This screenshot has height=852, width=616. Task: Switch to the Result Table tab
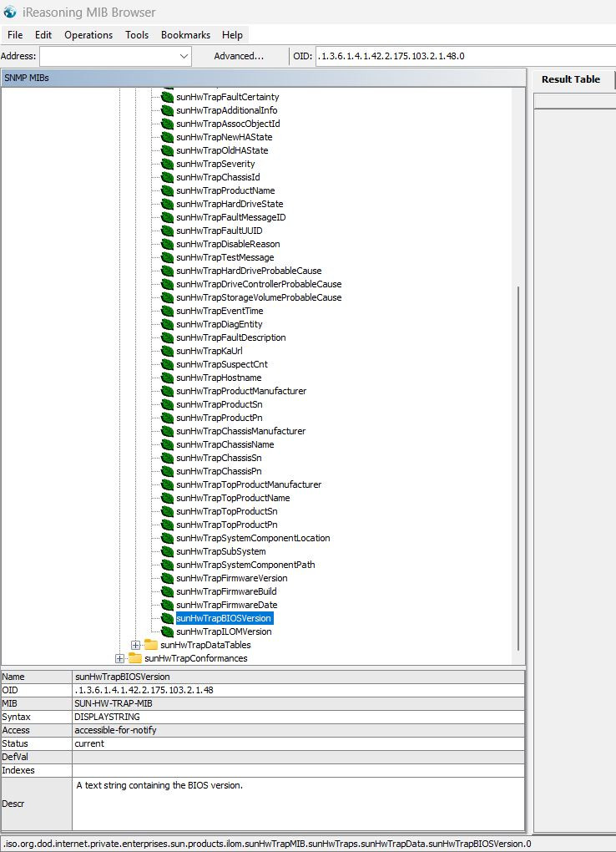pos(571,79)
